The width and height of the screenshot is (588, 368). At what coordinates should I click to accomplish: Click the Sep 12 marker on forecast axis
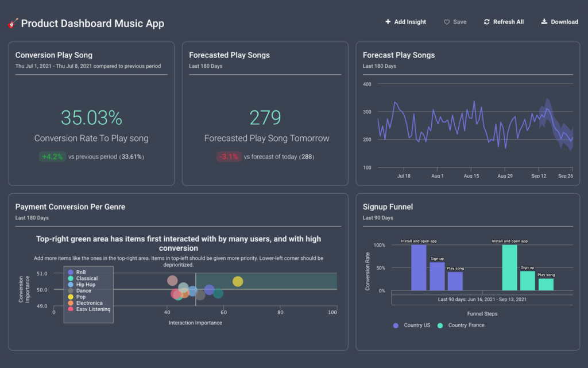click(539, 176)
